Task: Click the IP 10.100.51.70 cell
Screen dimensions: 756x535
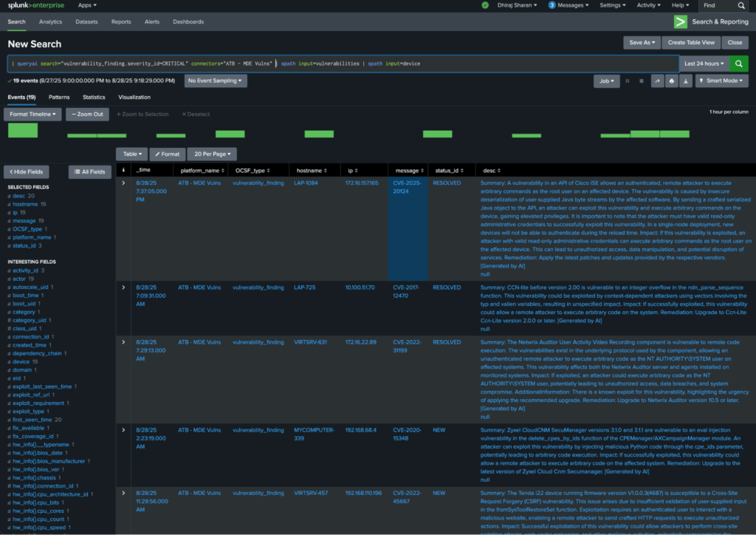Action: coord(360,287)
